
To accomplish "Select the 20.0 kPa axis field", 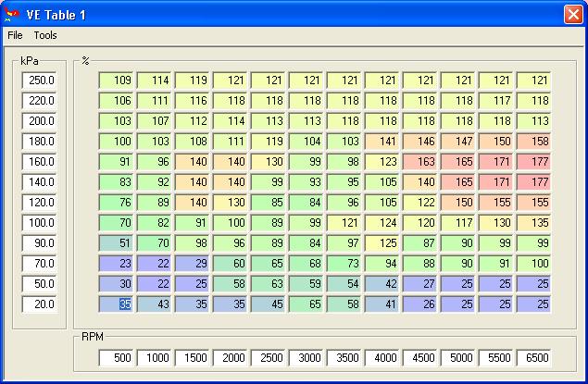I will pyautogui.click(x=40, y=304).
